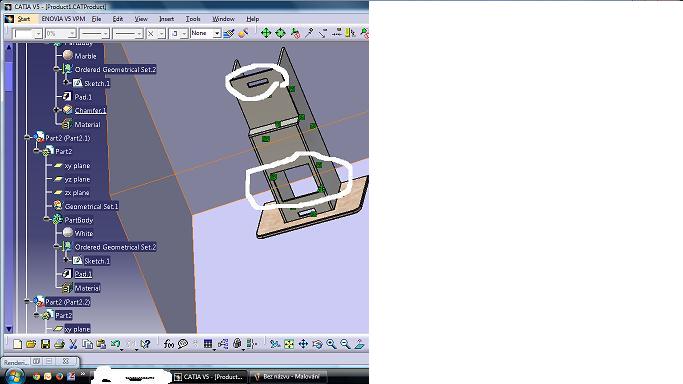Open the Insert menu

(166, 19)
